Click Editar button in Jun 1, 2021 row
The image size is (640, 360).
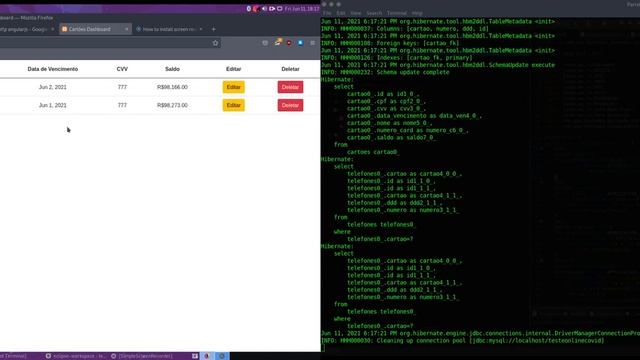click(233, 105)
